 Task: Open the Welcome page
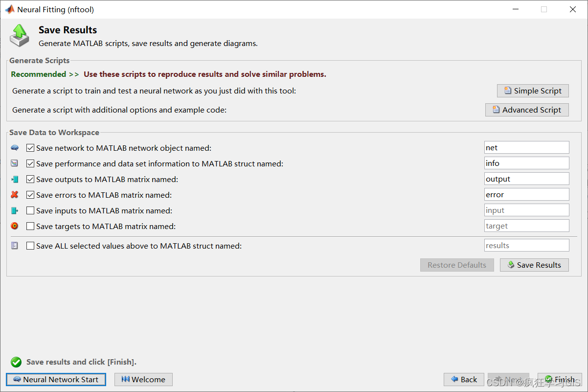[x=143, y=379]
